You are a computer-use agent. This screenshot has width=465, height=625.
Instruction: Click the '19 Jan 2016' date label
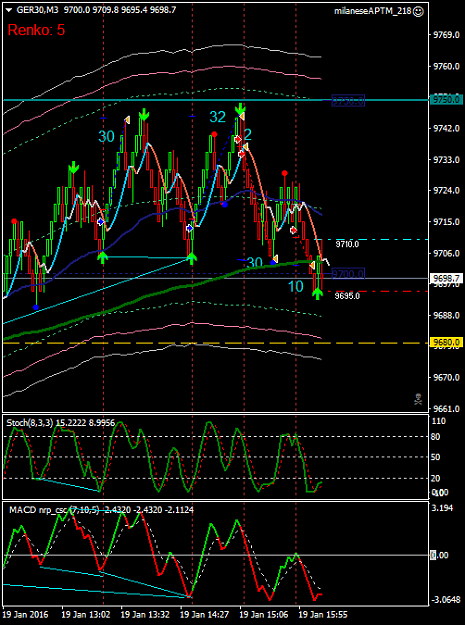[26, 614]
